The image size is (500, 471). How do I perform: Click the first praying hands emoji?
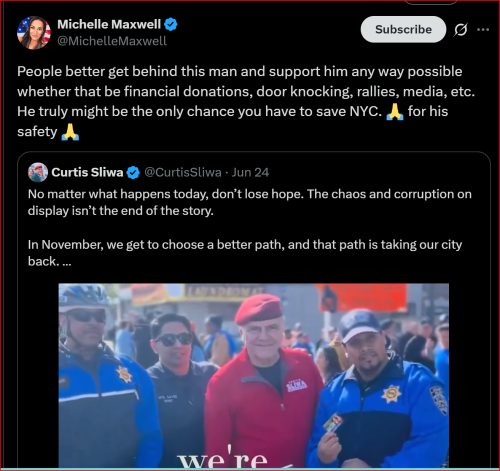(x=395, y=111)
